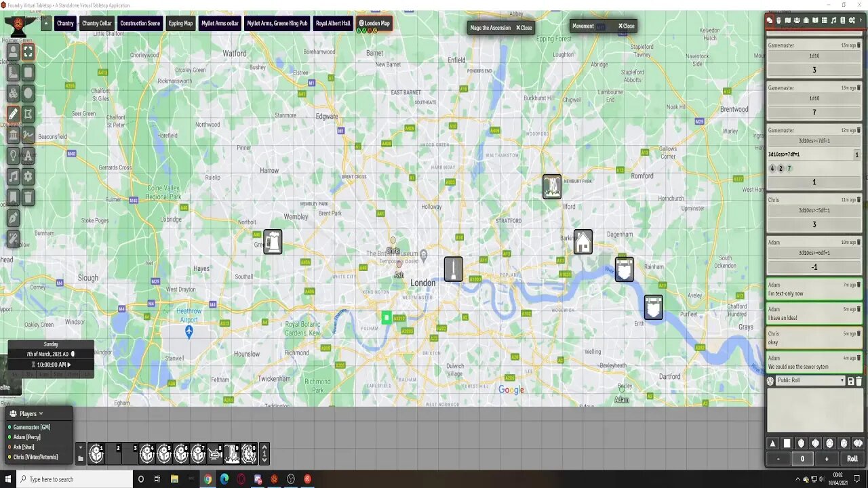
Task: Open the Game Settings sidebar tab
Action: tap(852, 20)
